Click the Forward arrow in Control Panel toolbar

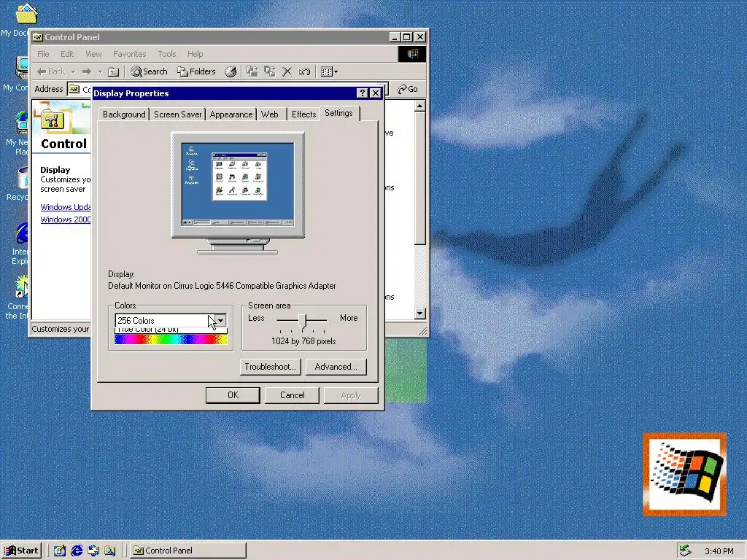87,72
